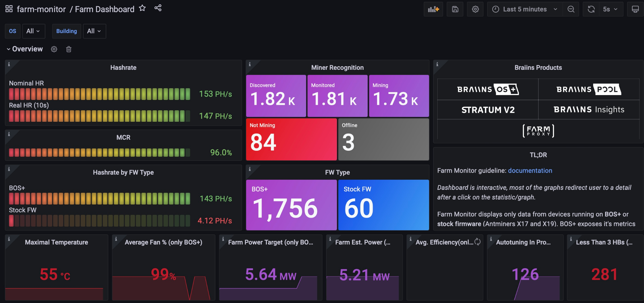Open the Last 5 minutes time picker
The height and width of the screenshot is (303, 644).
(525, 9)
